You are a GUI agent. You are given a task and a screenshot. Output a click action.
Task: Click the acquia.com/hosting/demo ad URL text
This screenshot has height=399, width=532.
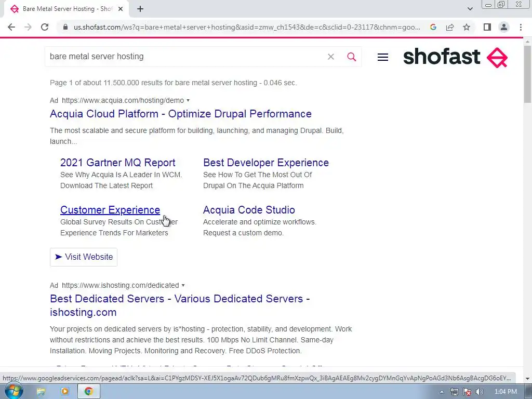coord(123,100)
